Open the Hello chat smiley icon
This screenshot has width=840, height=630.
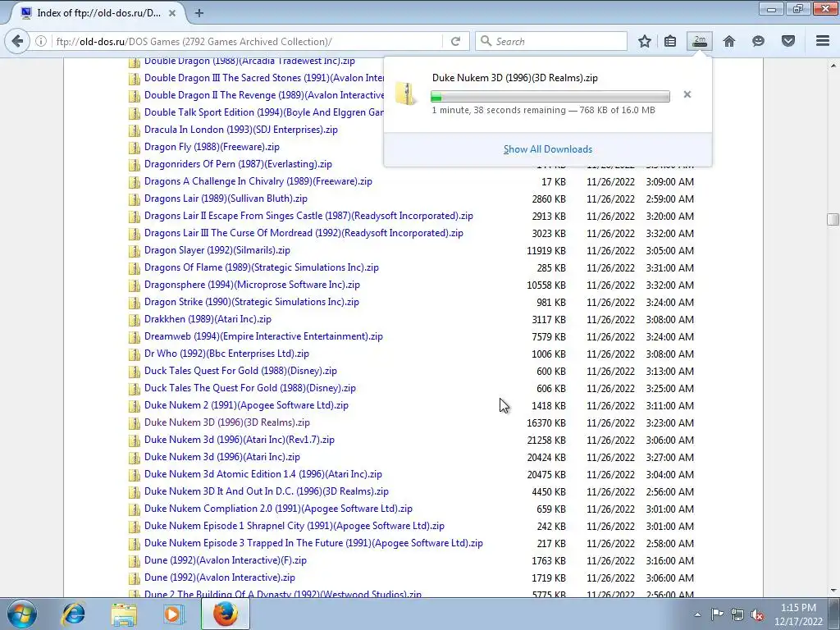758,41
